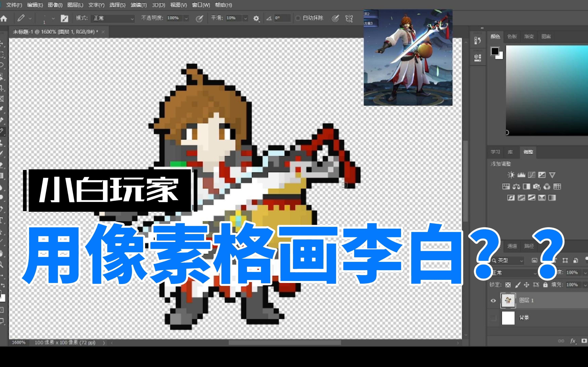This screenshot has width=588, height=367.
Task: Add a Curves adjustment
Action: click(x=532, y=175)
